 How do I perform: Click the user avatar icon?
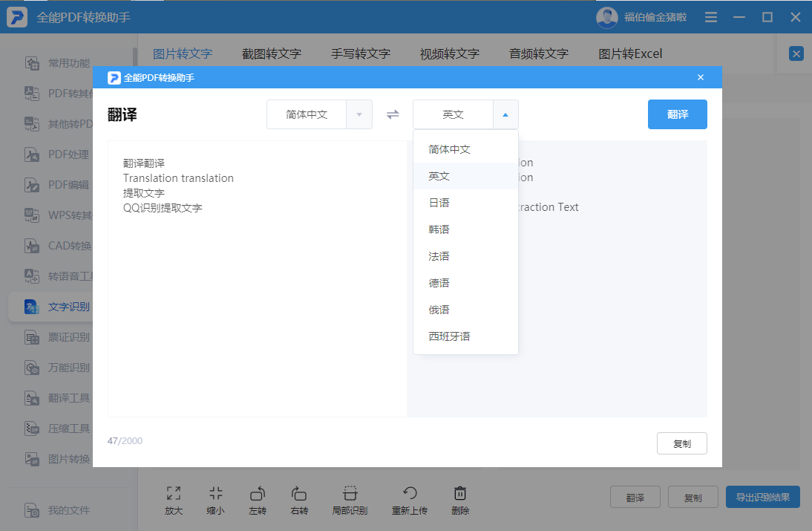(607, 17)
